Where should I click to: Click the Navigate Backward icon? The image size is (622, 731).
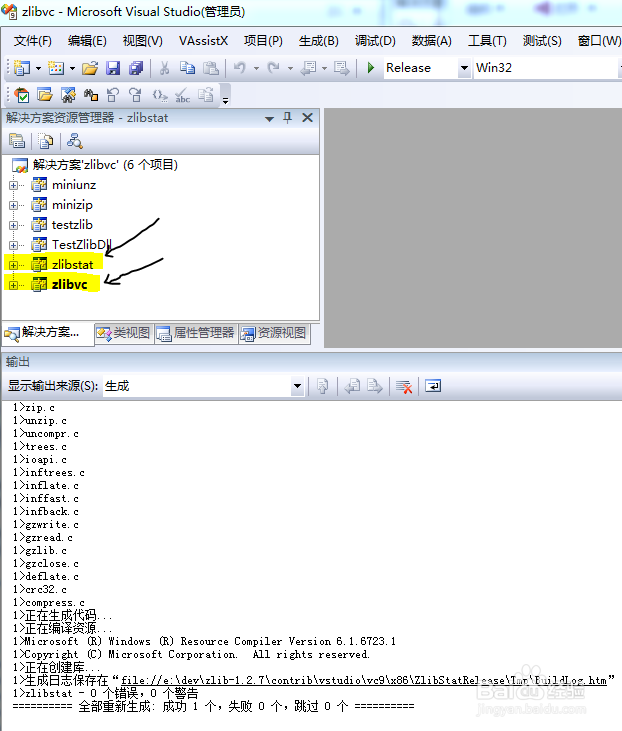click(308, 68)
